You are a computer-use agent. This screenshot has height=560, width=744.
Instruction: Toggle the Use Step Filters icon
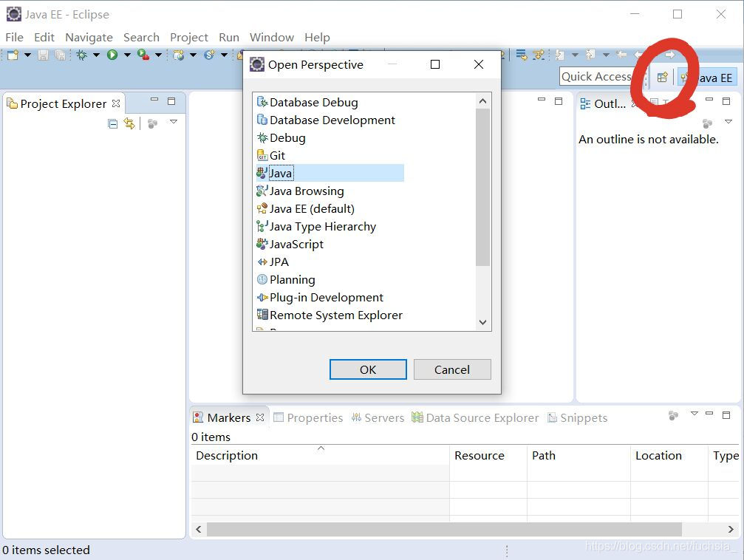pyautogui.click(x=539, y=55)
